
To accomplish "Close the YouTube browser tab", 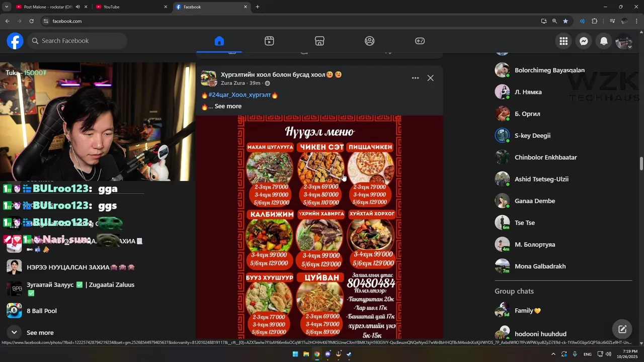I will pos(166,7).
